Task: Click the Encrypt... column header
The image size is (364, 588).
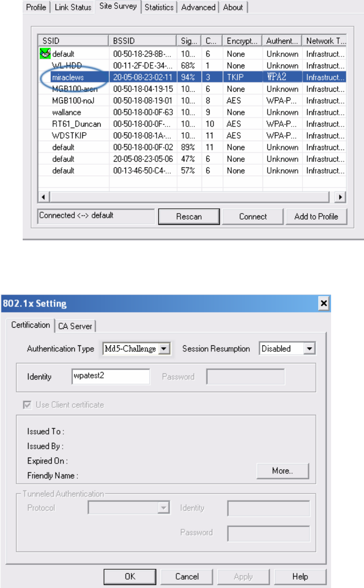Action: pyautogui.click(x=242, y=41)
